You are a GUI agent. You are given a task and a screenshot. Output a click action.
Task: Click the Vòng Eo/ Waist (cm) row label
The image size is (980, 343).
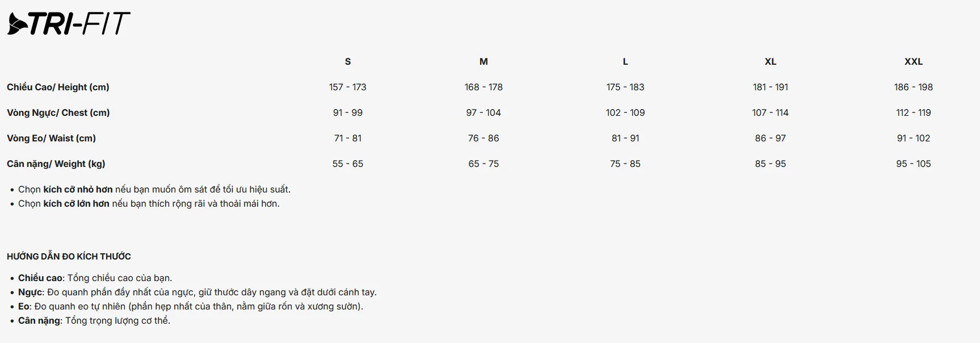[51, 138]
